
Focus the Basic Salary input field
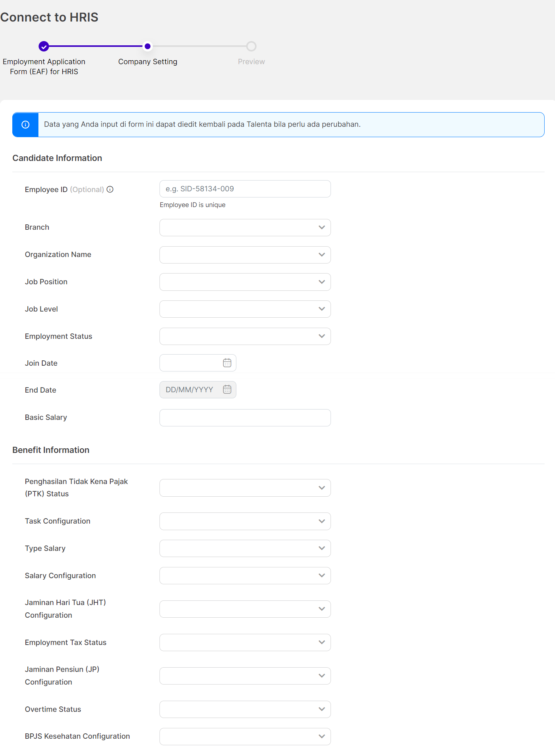tap(245, 418)
